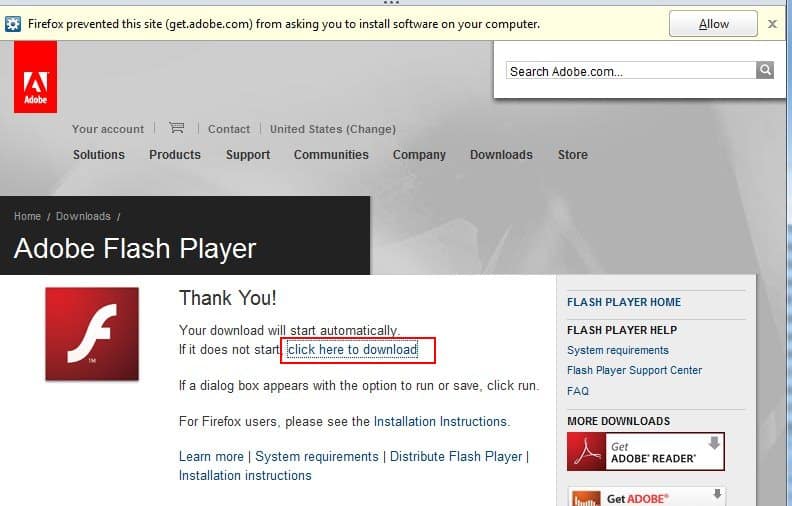
Task: Click here to download link
Action: pos(353,349)
